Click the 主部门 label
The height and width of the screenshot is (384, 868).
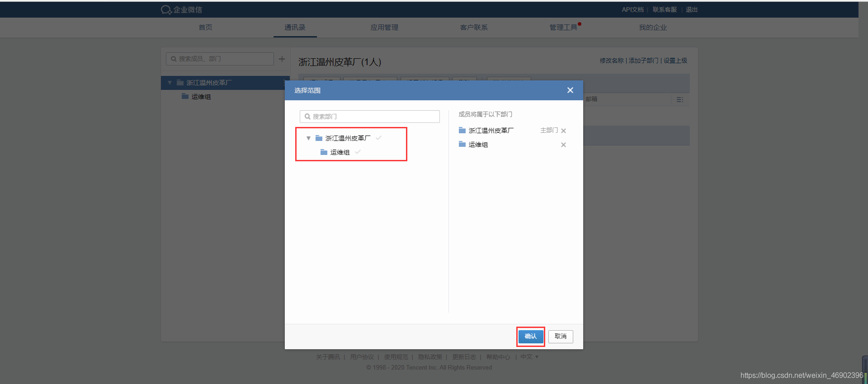pos(549,130)
